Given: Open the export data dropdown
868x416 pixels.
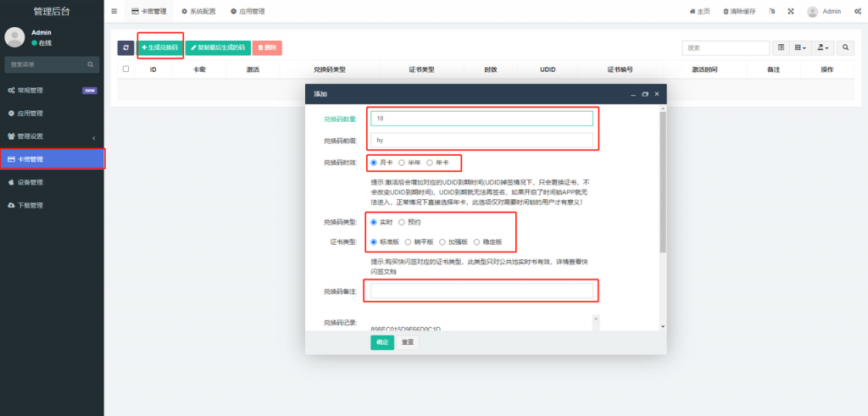Looking at the screenshot, I should pyautogui.click(x=822, y=47).
